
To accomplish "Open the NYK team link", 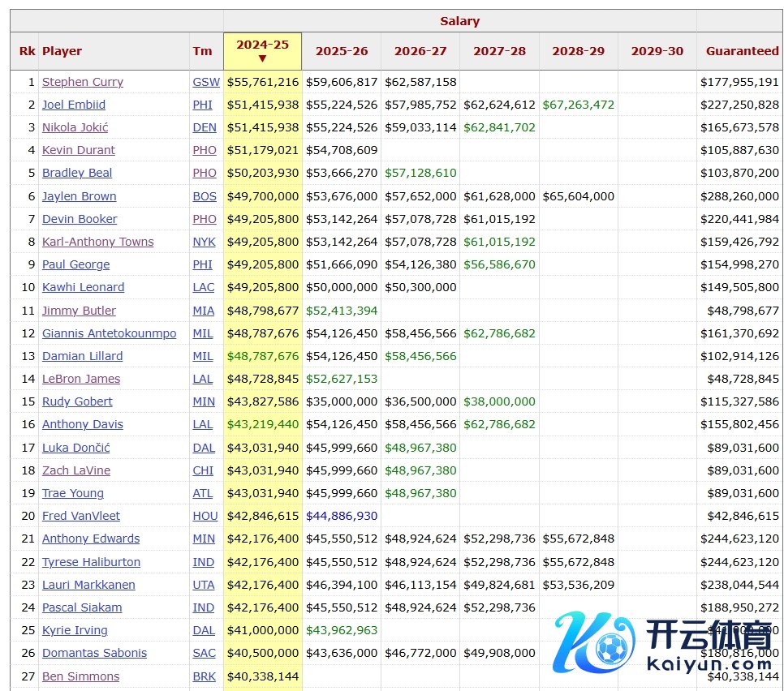I will [205, 242].
